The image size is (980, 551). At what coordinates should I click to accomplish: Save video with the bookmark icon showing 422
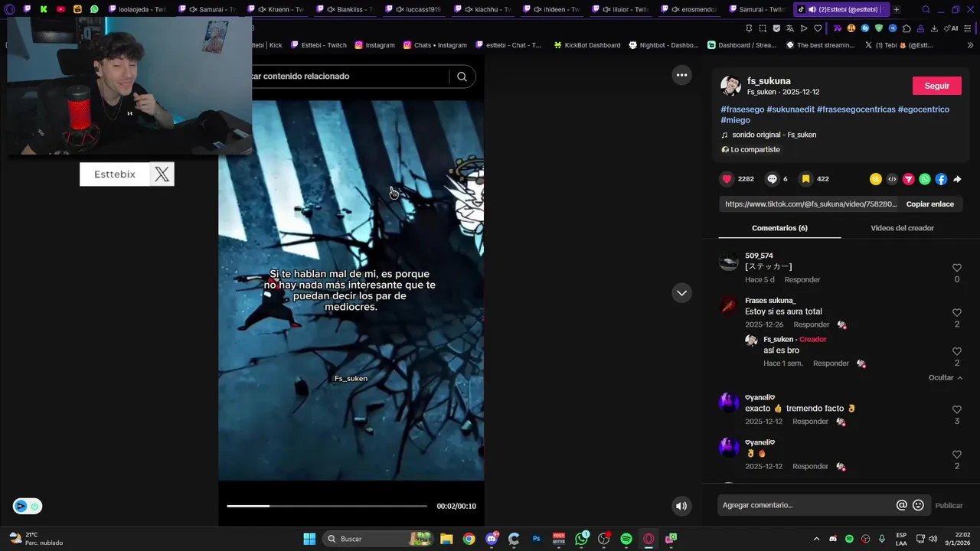coord(805,179)
